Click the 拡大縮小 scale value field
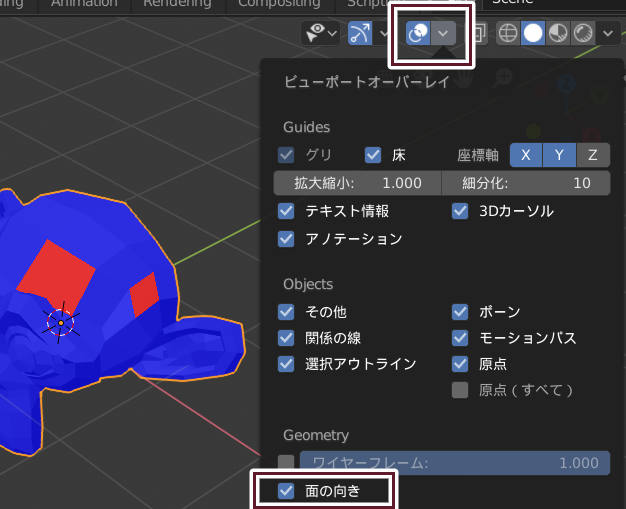626x509 pixels. coord(357,183)
